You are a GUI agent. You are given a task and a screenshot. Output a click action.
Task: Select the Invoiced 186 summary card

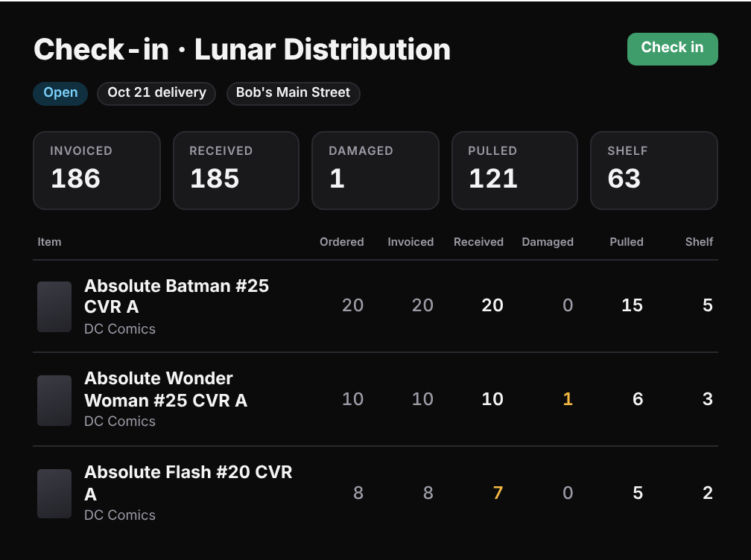97,171
